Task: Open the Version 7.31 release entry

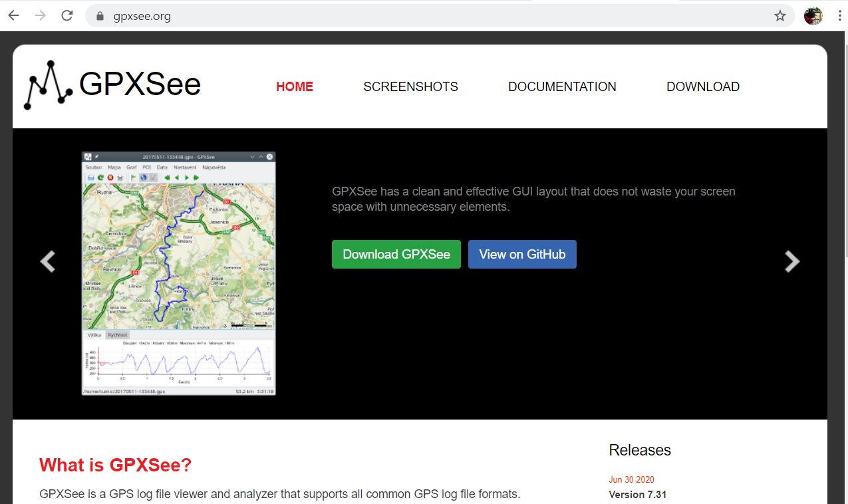Action: click(x=637, y=494)
